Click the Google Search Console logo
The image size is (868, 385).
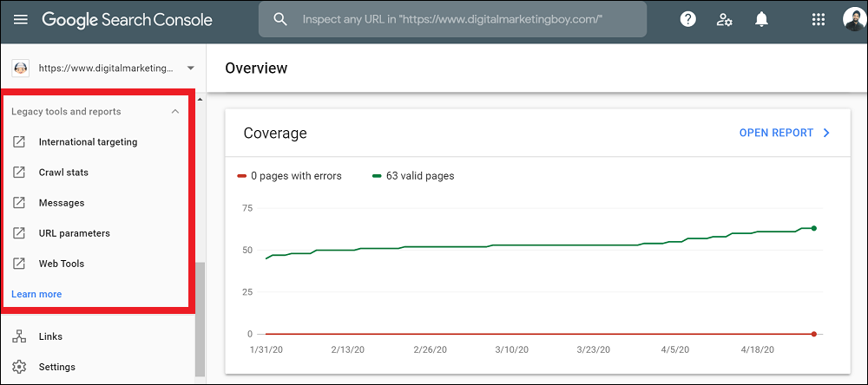pyautogui.click(x=127, y=20)
